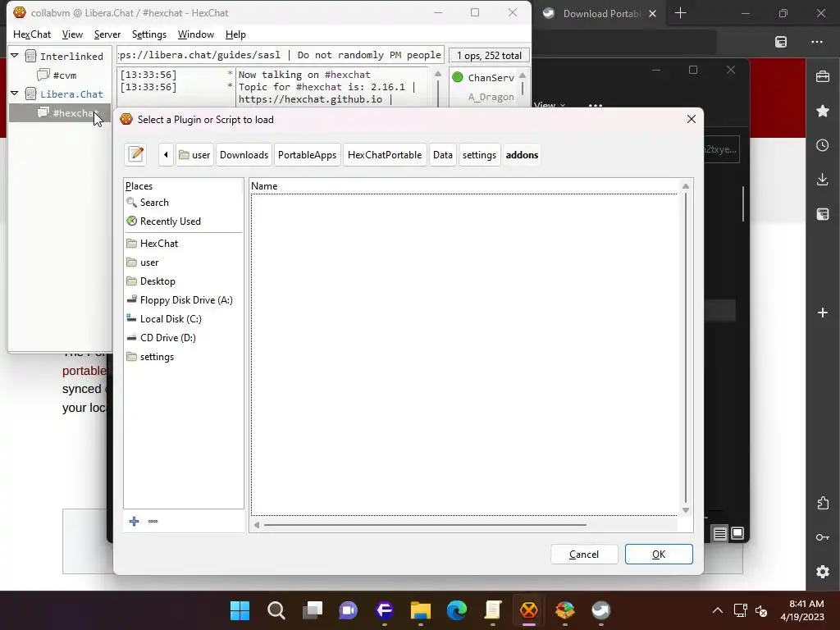Select A_Dragon in the user list
840x630 pixels.
pos(491,97)
